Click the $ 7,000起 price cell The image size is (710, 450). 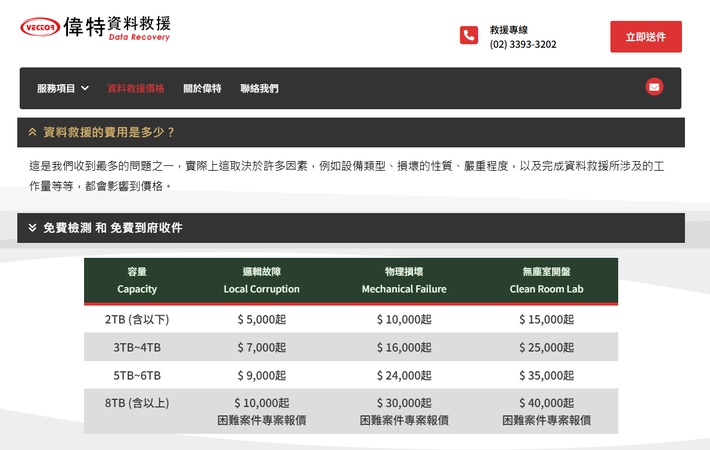[x=261, y=347]
